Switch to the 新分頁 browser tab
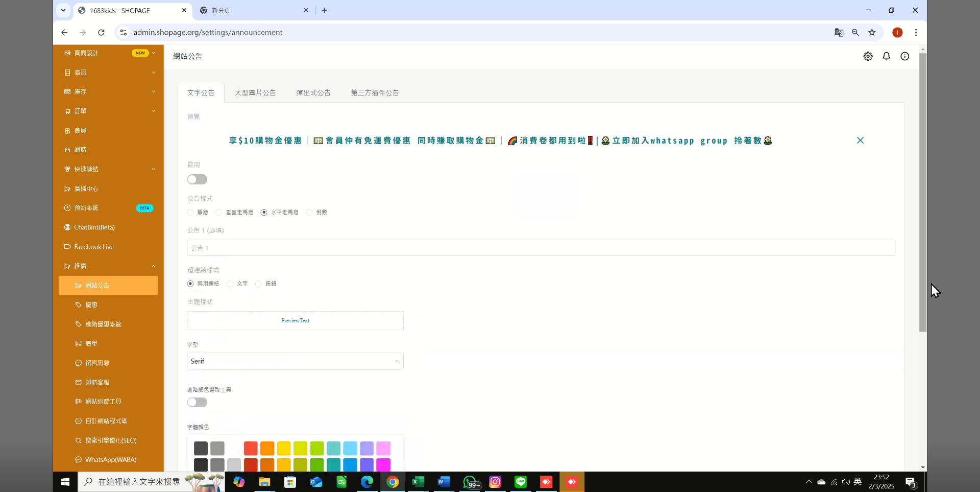This screenshot has height=492, width=980. pos(254,10)
